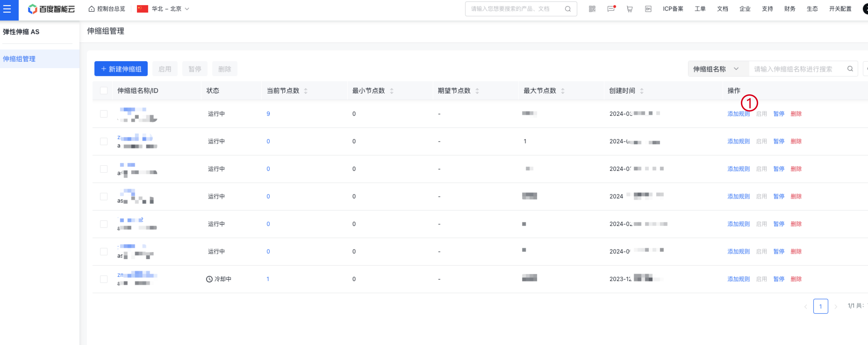Click the toolbar 启用 button
Image resolution: width=868 pixels, height=345 pixels.
point(165,69)
